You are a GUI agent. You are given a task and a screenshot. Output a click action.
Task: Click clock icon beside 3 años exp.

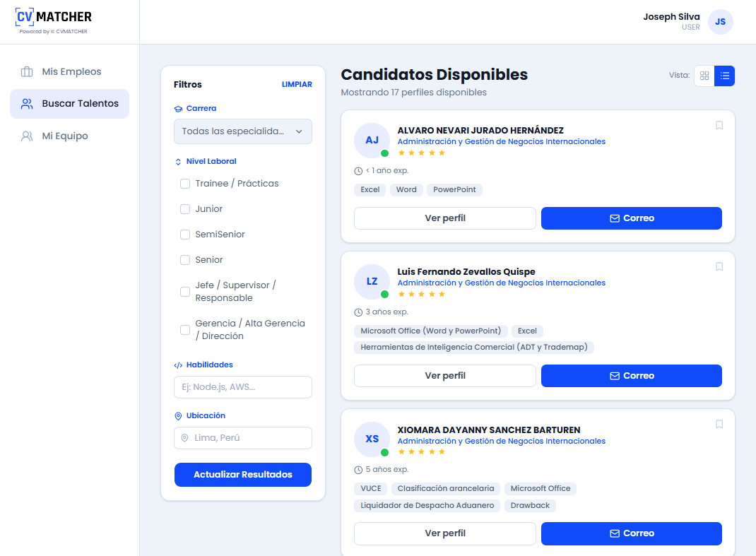(358, 312)
